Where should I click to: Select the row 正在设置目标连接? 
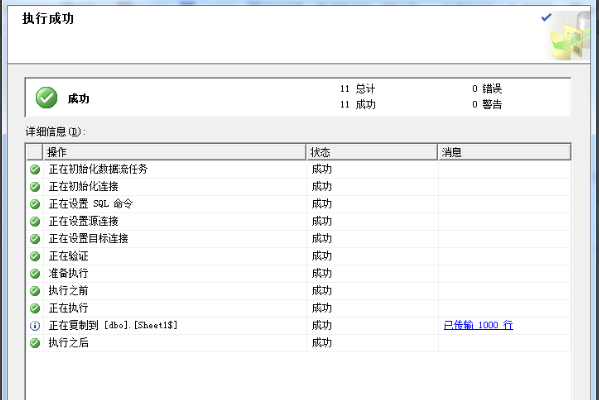298,239
